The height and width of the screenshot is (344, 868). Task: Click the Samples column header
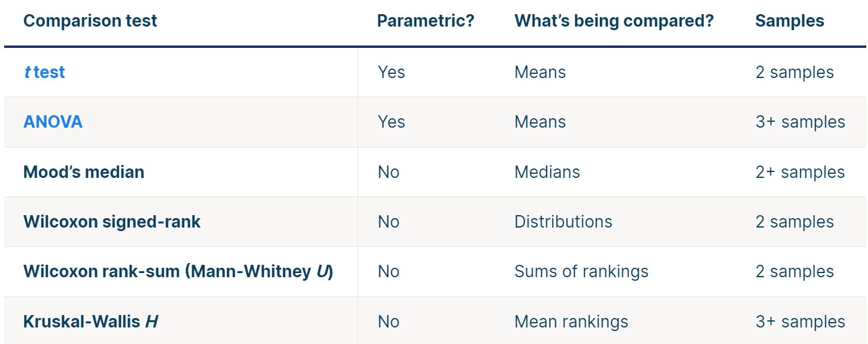789,21
